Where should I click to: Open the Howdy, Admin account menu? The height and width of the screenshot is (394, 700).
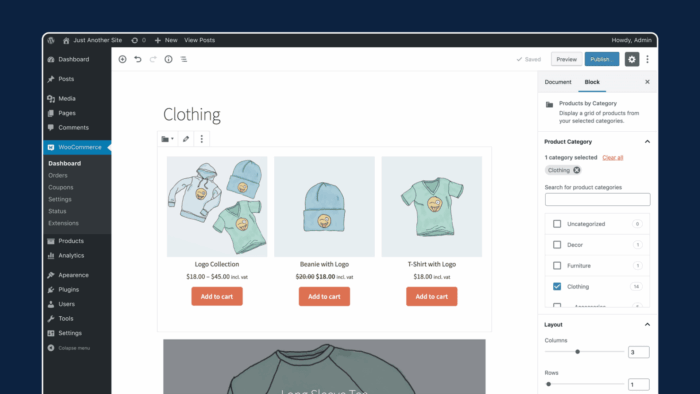tap(631, 40)
